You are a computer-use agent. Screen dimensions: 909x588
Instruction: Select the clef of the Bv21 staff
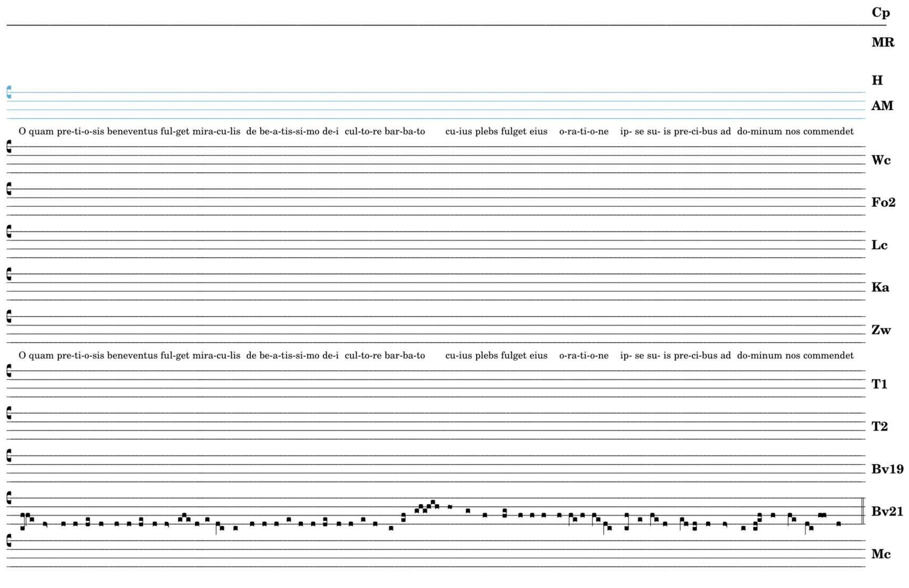9,498
